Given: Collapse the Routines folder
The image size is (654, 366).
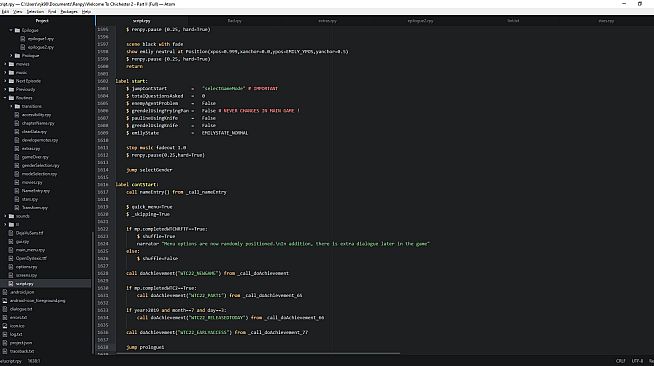Looking at the screenshot, I should coord(5,98).
